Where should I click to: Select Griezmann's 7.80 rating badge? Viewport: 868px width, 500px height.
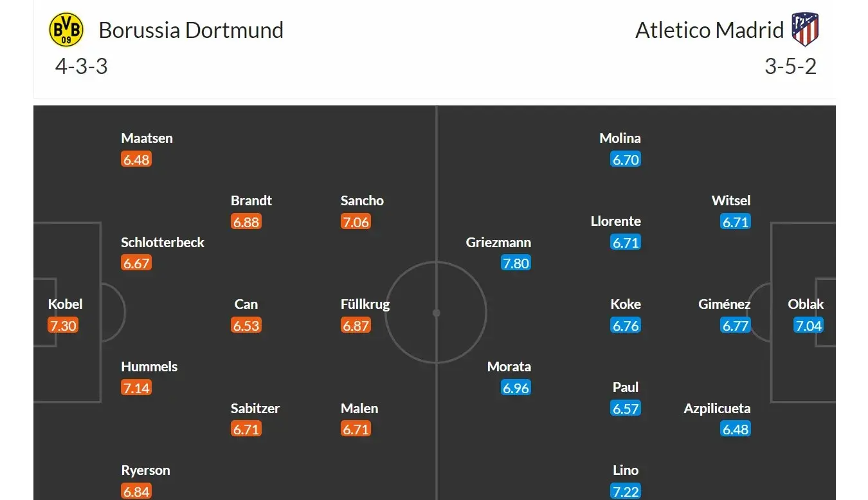pyautogui.click(x=516, y=263)
